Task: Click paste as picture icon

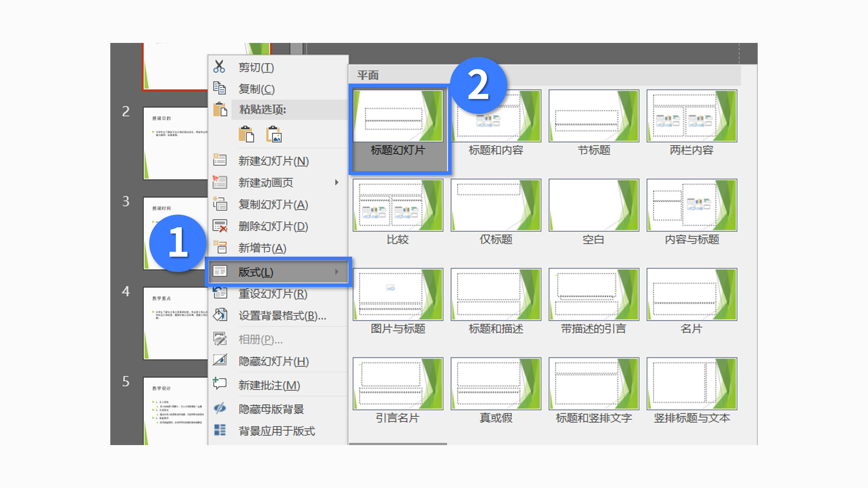Action: pyautogui.click(x=274, y=134)
